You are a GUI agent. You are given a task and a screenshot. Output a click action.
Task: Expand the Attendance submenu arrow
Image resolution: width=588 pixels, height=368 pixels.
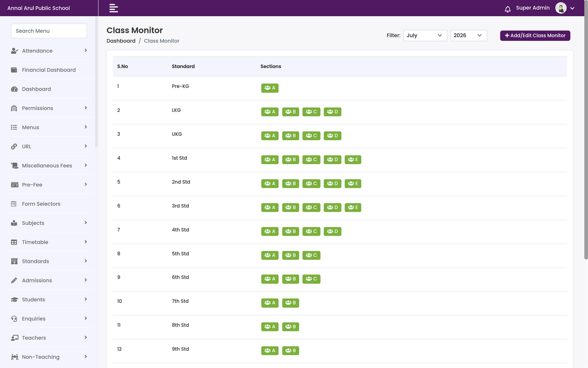86,50
